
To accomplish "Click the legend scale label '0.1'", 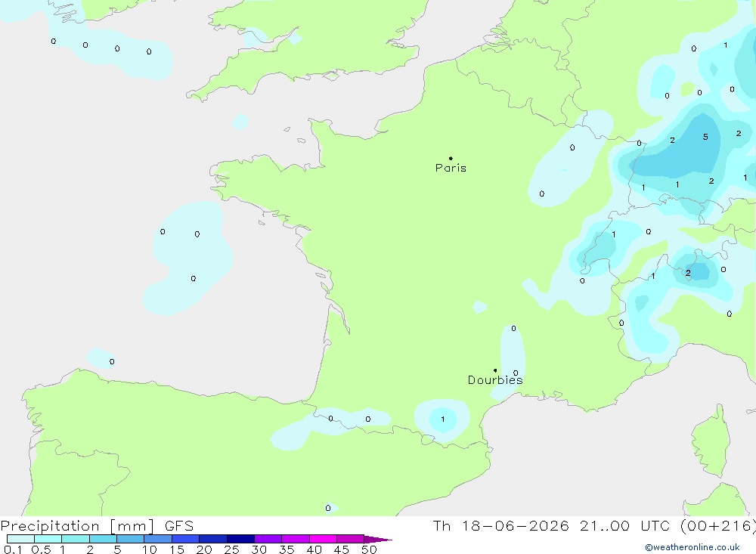I will (13, 549).
